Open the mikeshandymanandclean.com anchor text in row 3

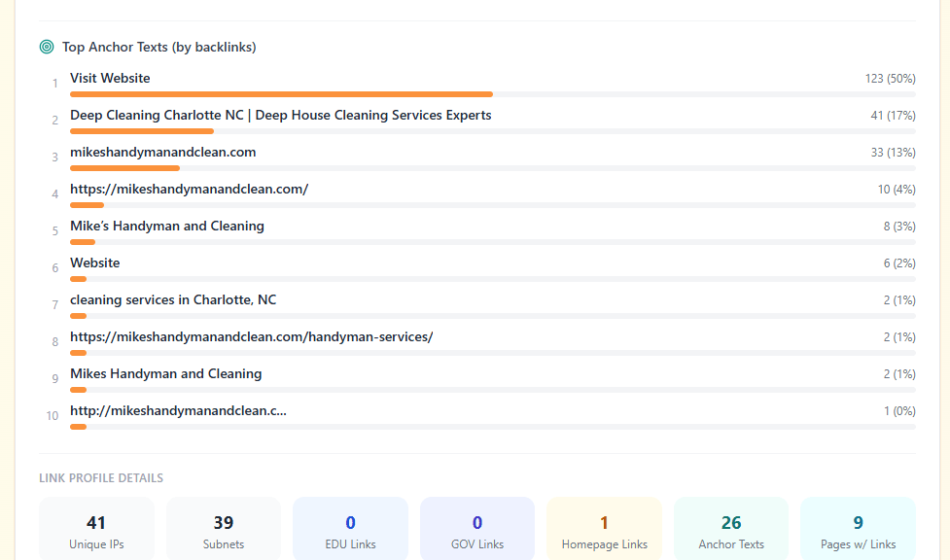[x=162, y=152]
